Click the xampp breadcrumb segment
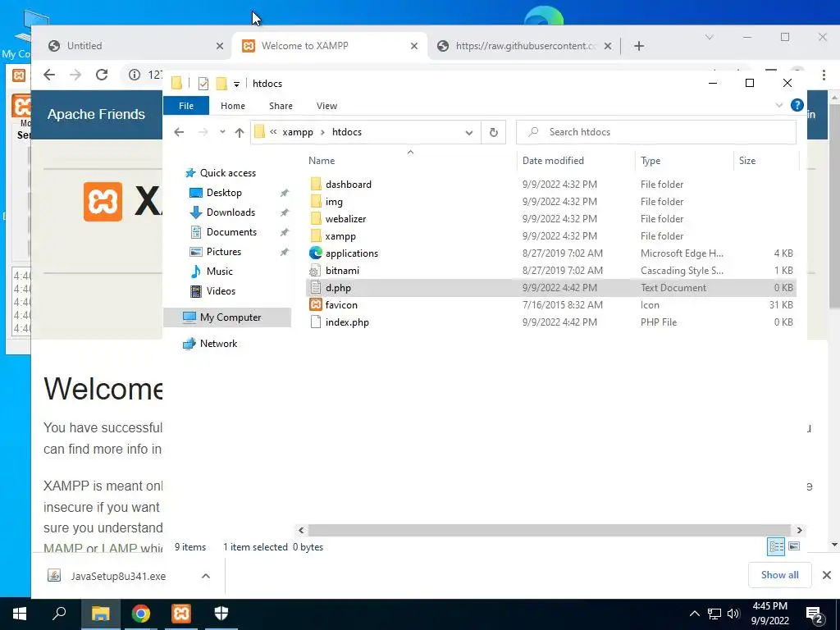Screen dimensions: 840x630 point(297,132)
